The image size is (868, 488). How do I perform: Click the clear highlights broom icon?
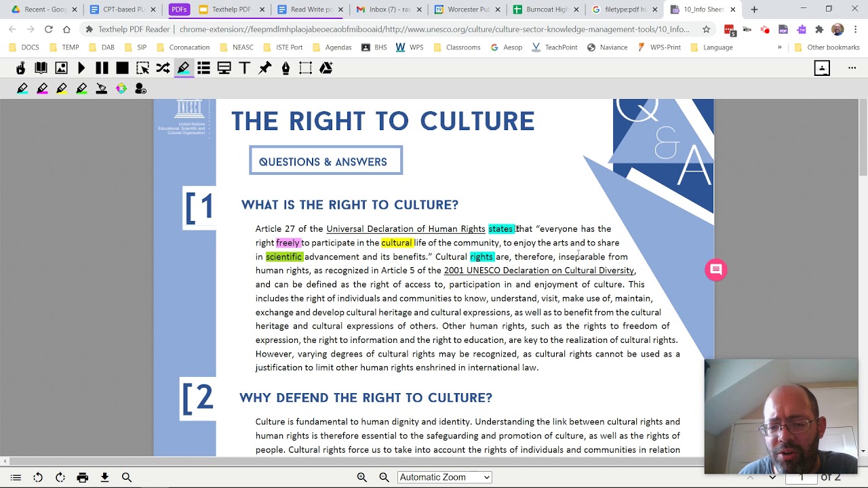[101, 88]
